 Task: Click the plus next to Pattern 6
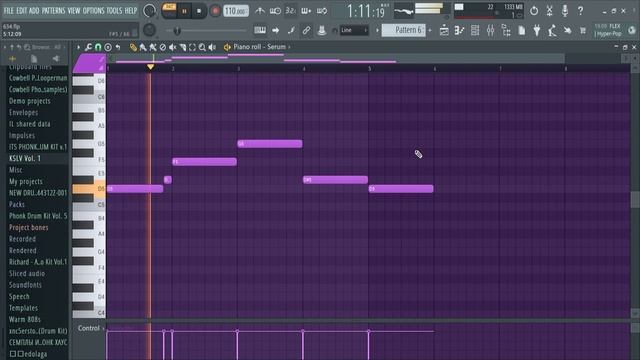tap(430, 30)
